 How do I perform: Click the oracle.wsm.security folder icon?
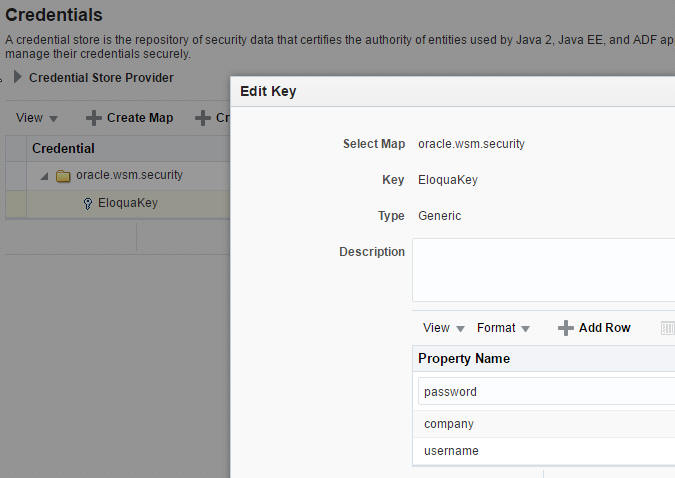tap(63, 176)
